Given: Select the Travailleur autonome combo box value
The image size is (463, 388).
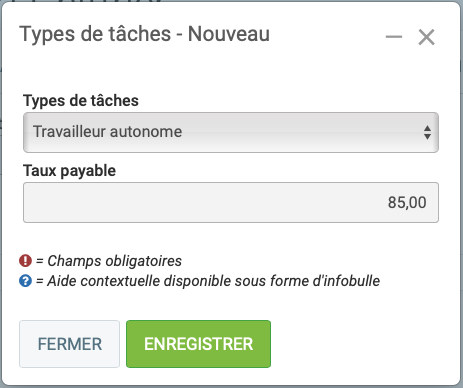Looking at the screenshot, I should pyautogui.click(x=107, y=131).
